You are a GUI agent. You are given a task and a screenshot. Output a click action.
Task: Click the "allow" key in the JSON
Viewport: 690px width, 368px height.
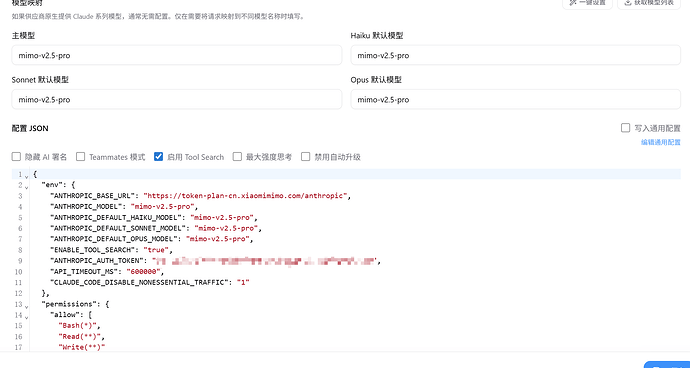tap(65, 315)
